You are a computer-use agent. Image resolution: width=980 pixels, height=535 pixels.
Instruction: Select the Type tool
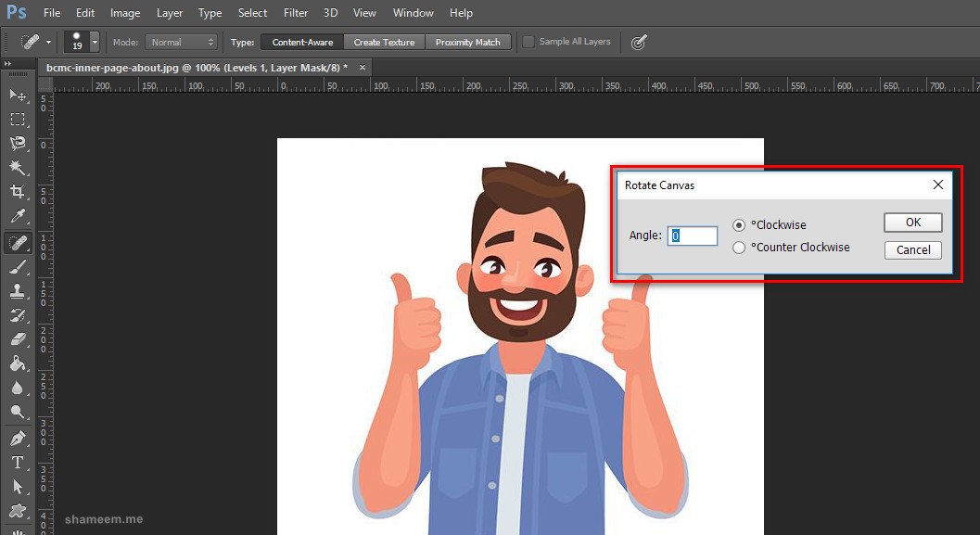[18, 462]
